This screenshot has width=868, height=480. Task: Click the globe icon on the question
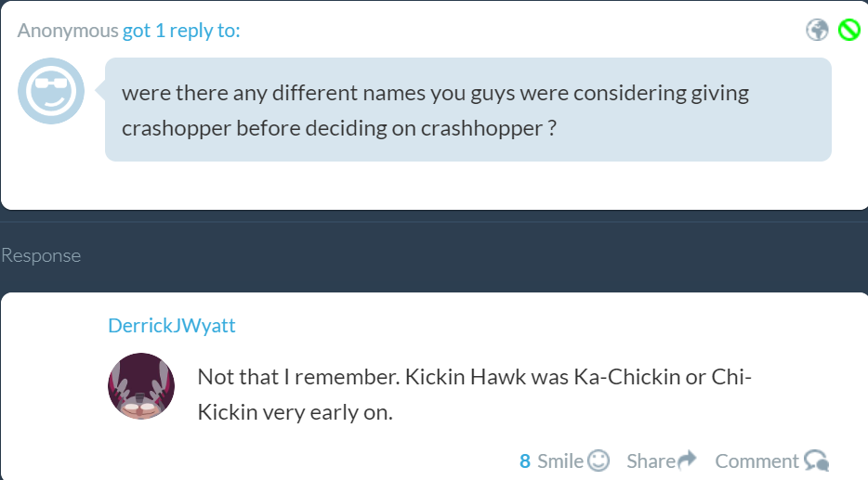817,31
